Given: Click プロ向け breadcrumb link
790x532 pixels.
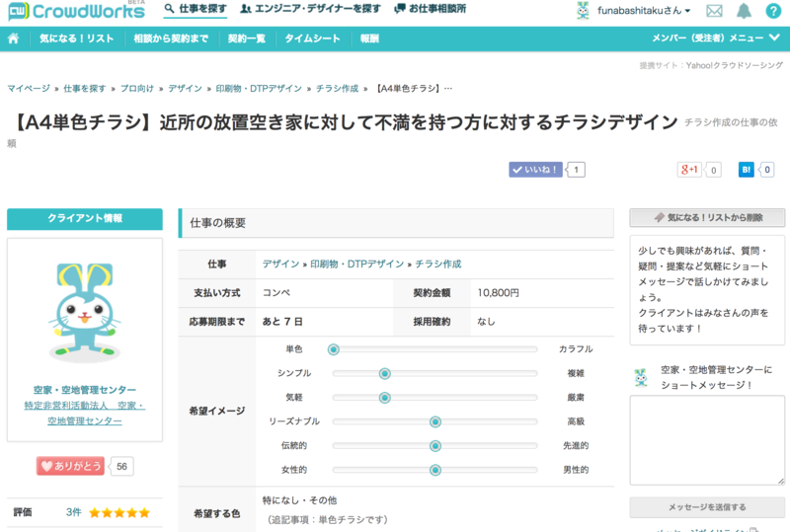Looking at the screenshot, I should [137, 89].
